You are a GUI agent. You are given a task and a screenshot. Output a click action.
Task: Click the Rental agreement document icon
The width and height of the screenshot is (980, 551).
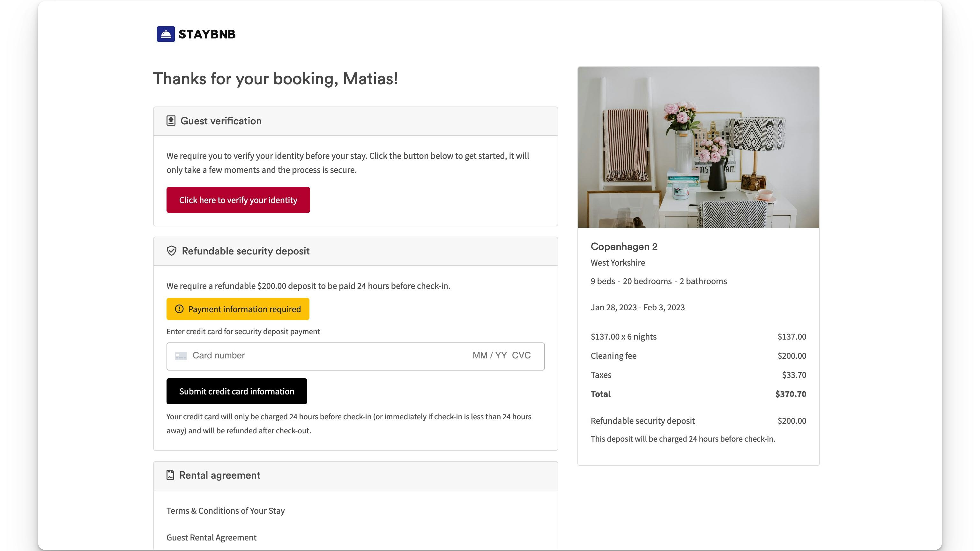pos(170,475)
